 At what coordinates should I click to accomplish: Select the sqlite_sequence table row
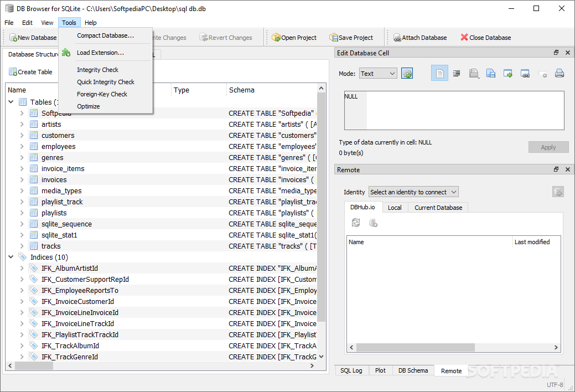[x=162, y=224]
